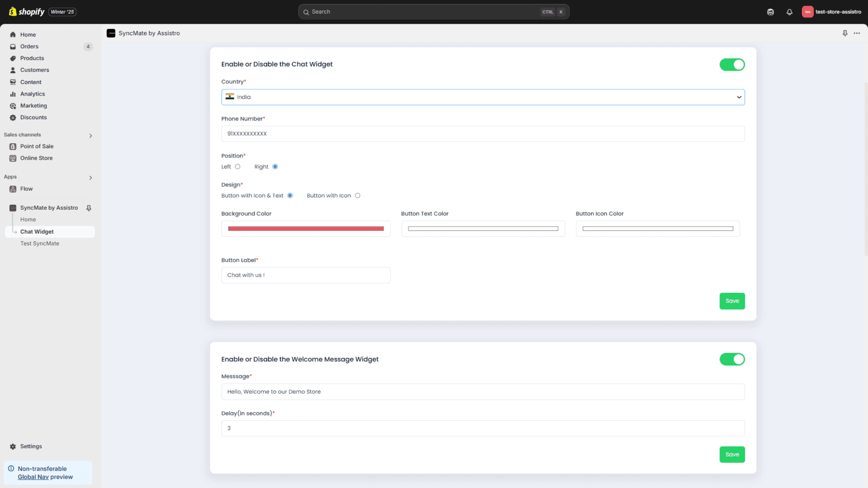Open the Country dropdown showing India
The width and height of the screenshot is (868, 488).
483,97
